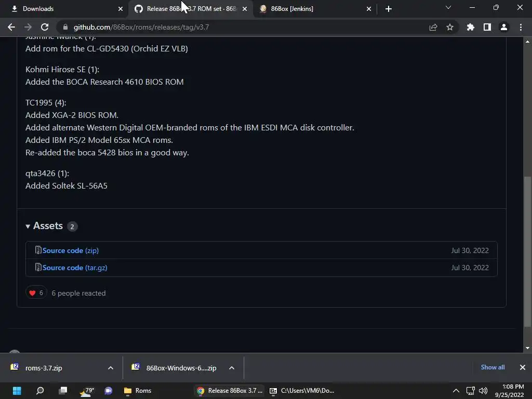Screen dimensions: 532x399
Task: Switch to Chrome Release 86Box taskbar item
Action: click(230, 391)
